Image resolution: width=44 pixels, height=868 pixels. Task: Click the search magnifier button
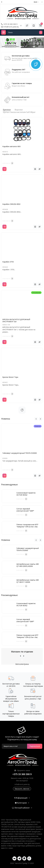tap(41, 32)
